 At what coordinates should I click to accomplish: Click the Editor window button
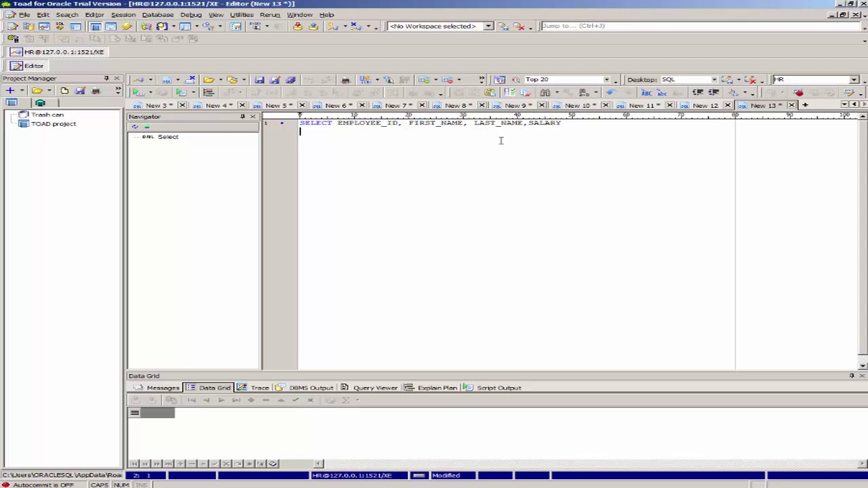(x=27, y=66)
